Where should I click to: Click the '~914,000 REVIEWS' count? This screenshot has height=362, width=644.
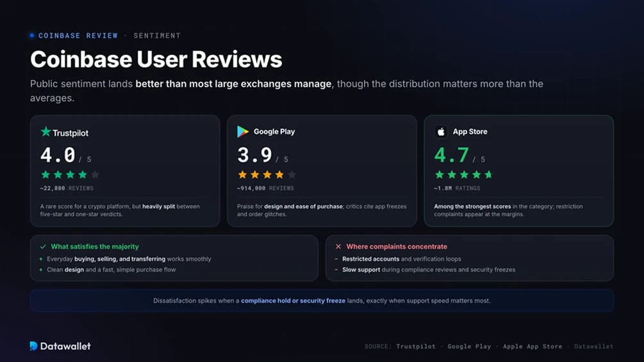tap(265, 188)
